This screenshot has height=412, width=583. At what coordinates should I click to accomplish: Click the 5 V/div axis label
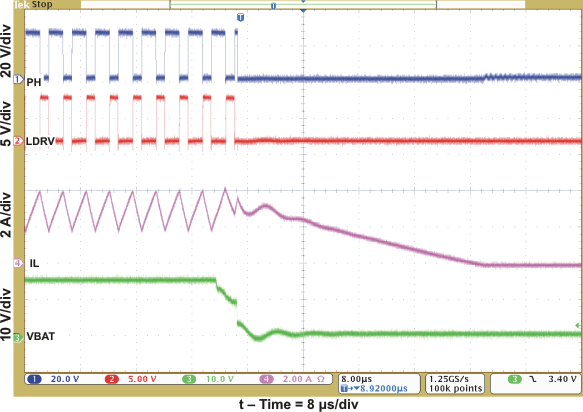tap(6, 124)
